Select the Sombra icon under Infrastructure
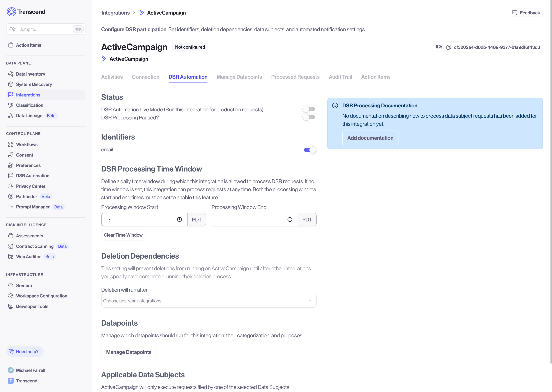Screen dimensions: 552x392 pos(11,285)
